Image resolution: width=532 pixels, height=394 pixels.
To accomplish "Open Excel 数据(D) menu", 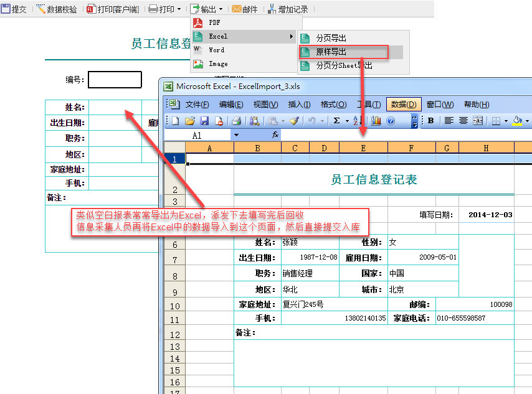I will coord(404,105).
